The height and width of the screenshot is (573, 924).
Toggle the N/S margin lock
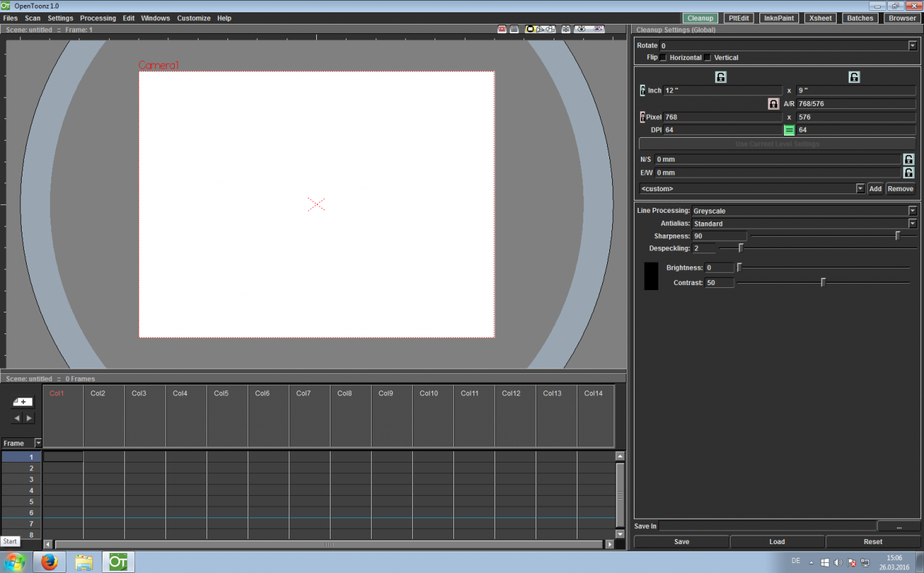tap(909, 159)
